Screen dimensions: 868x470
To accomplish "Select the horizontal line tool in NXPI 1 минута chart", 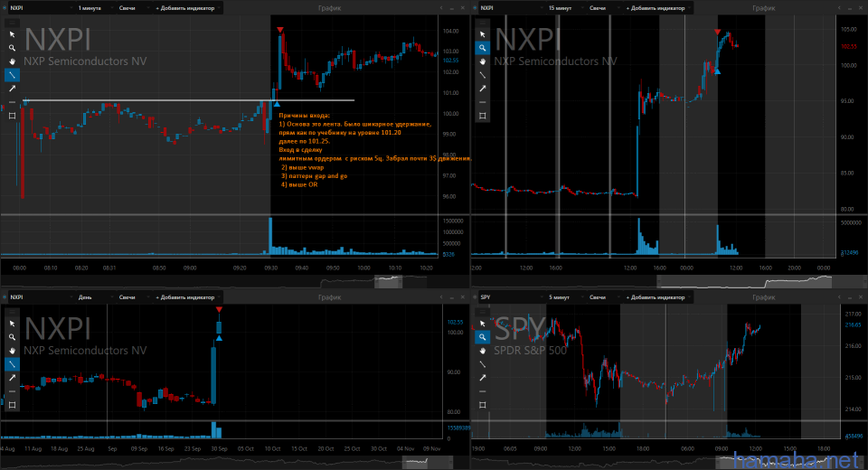I will [x=12, y=102].
